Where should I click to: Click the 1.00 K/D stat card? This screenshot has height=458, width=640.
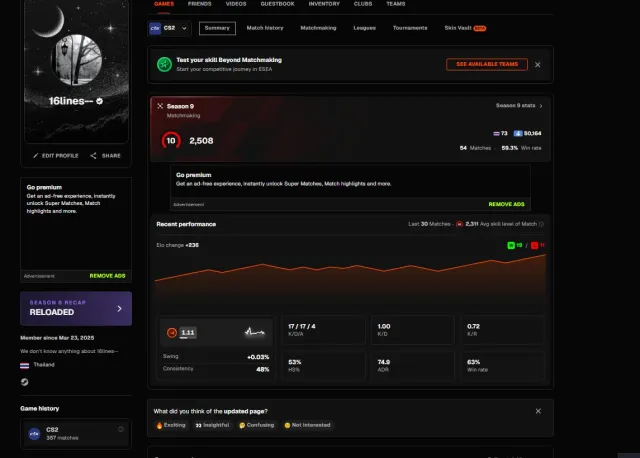[413, 330]
